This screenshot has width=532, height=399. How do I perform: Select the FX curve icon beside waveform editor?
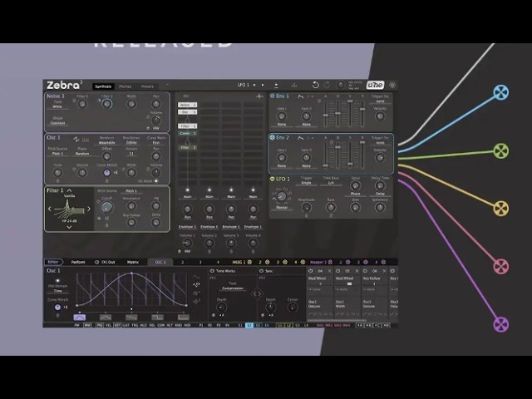coord(196,284)
